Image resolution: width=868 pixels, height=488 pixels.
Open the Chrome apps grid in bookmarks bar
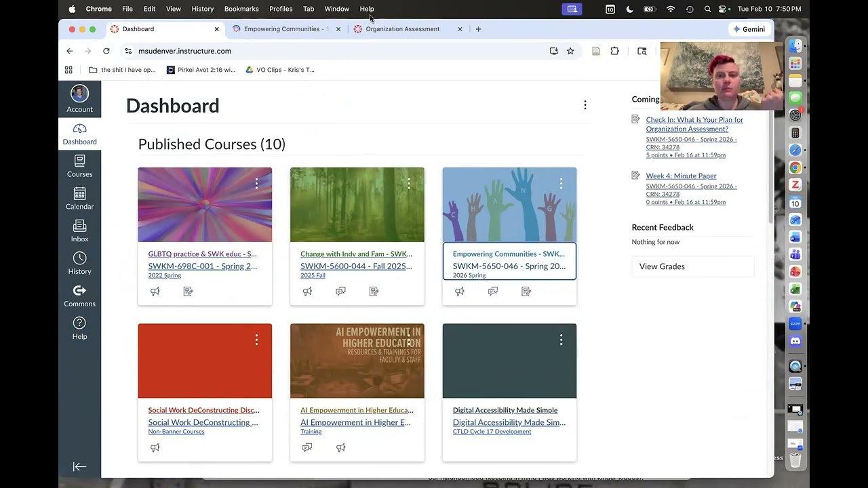[x=68, y=70]
